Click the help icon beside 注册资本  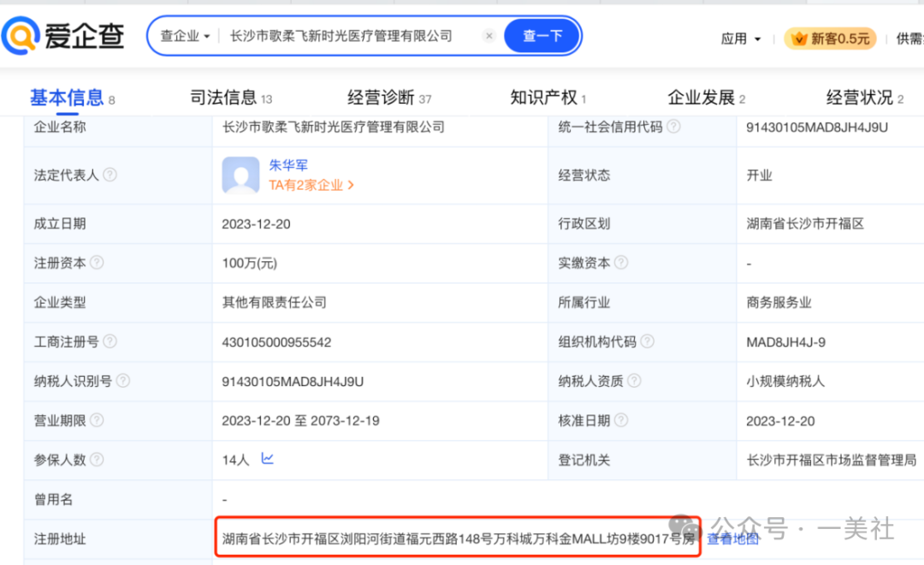click(98, 263)
